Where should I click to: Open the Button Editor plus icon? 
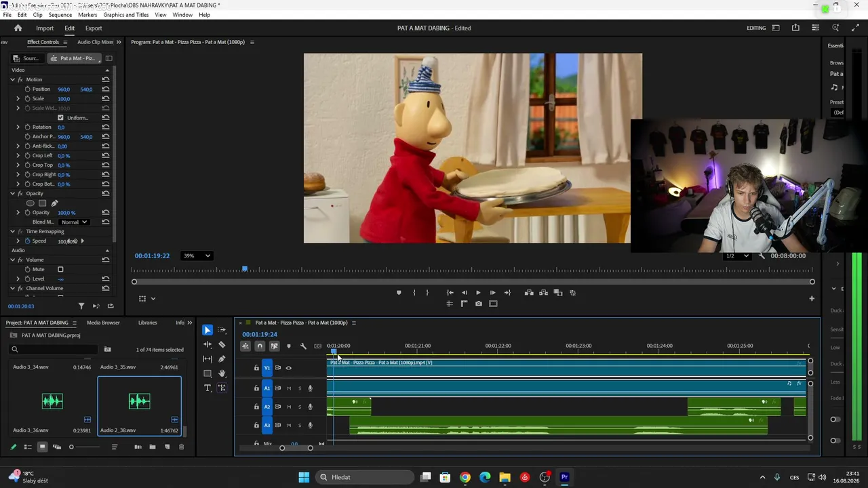click(812, 298)
